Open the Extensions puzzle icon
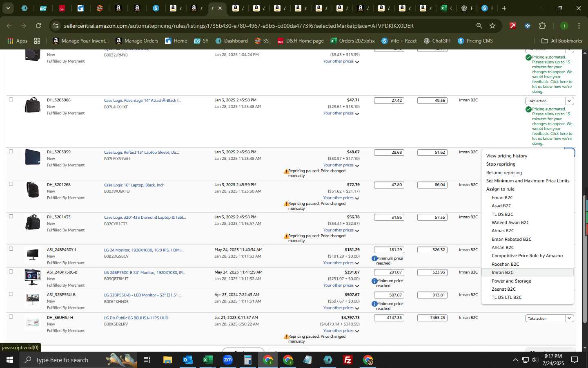The height and width of the screenshot is (368, 588). 542,26
